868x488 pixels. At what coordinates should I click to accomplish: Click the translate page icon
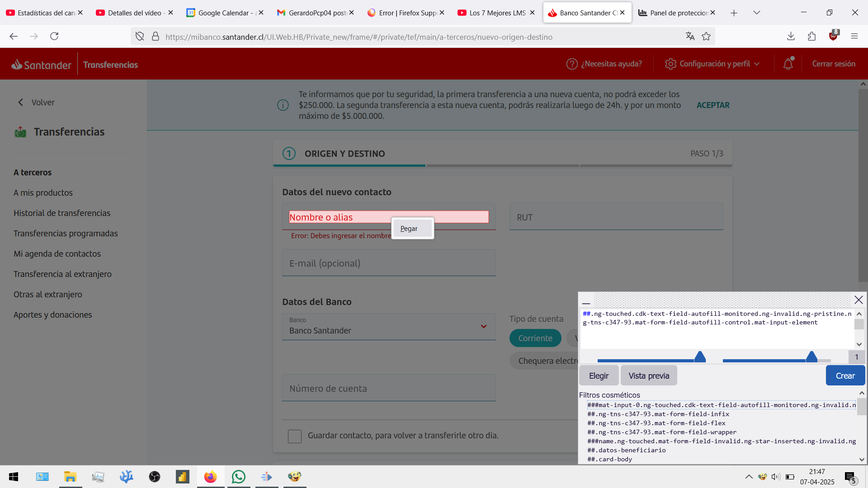690,37
